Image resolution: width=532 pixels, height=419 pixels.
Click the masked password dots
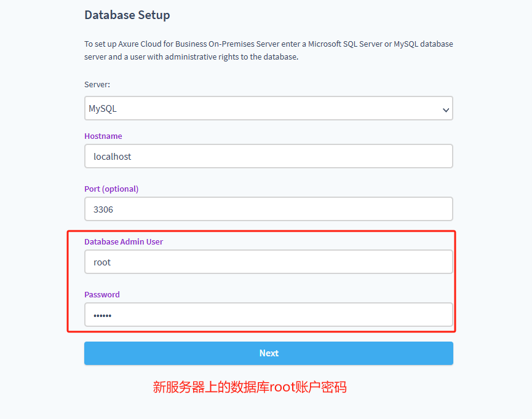(103, 316)
